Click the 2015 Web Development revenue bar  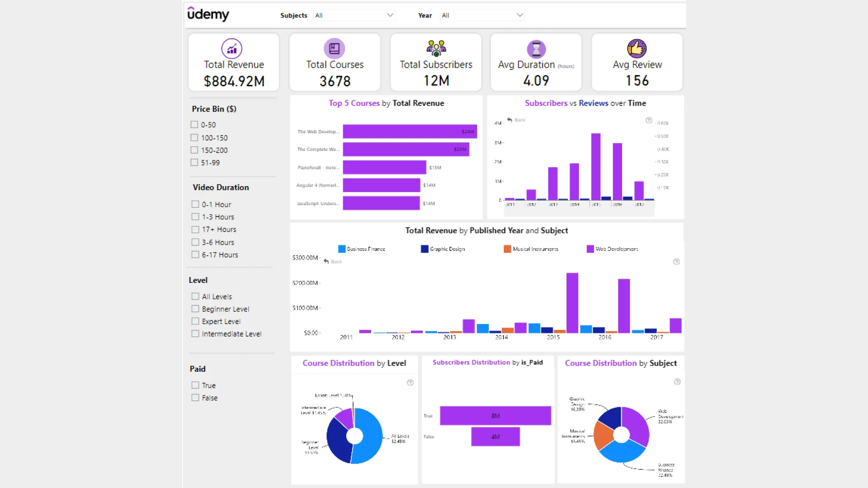[572, 303]
